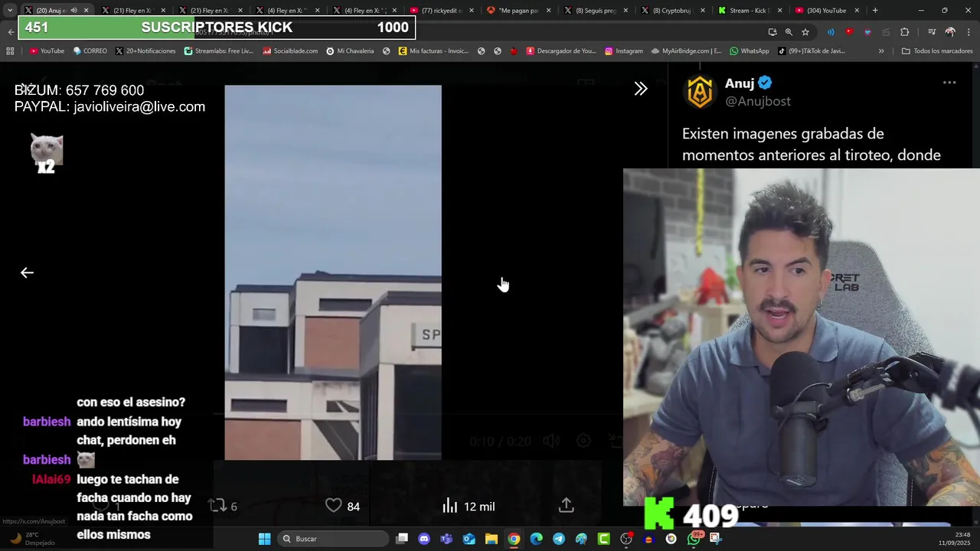
Task: Click the install app icon in the address bar
Action: [x=773, y=32]
